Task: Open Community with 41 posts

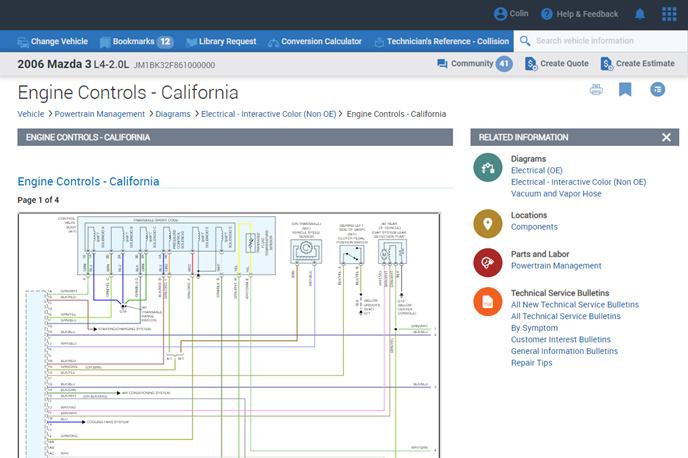Action: tap(475, 64)
